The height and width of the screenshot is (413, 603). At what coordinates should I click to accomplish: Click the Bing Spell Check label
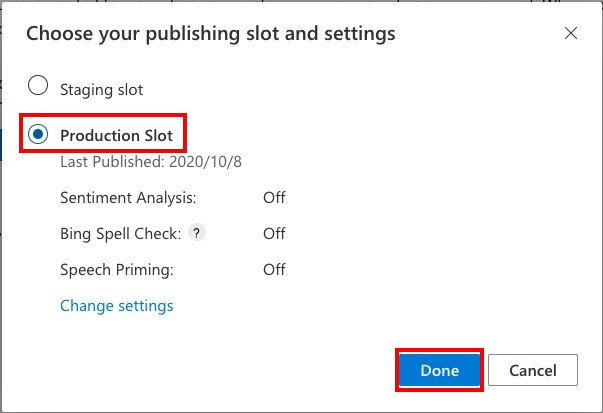click(x=120, y=233)
